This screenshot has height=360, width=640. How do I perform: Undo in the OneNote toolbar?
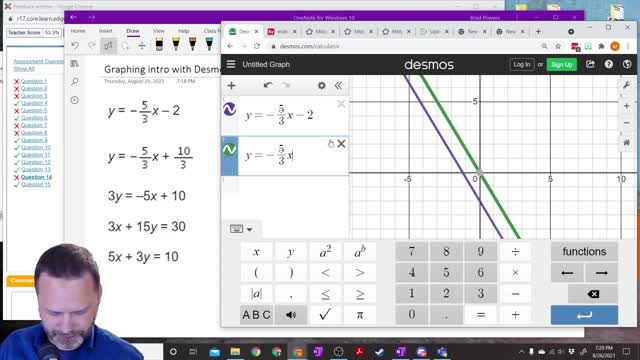coord(75,45)
